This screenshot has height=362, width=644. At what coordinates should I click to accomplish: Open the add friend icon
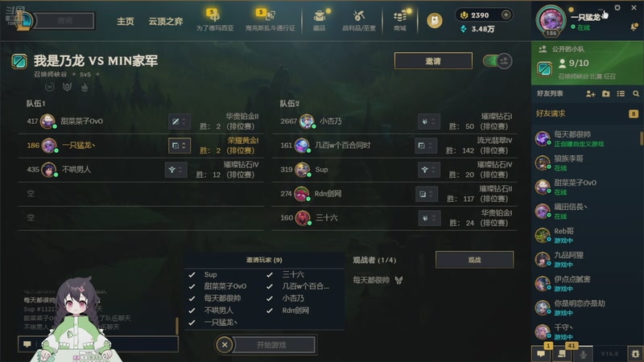click(590, 94)
